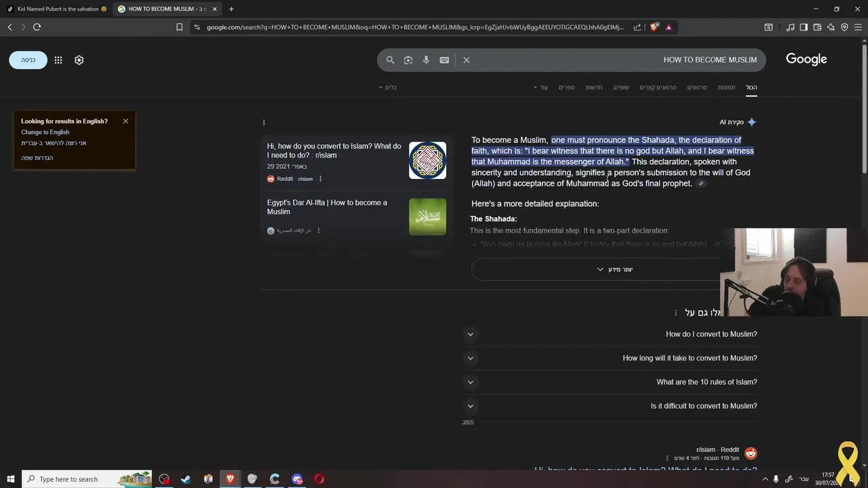Click the magnifier search icon in Google search box
Image resolution: width=868 pixels, height=488 pixels.
[390, 60]
